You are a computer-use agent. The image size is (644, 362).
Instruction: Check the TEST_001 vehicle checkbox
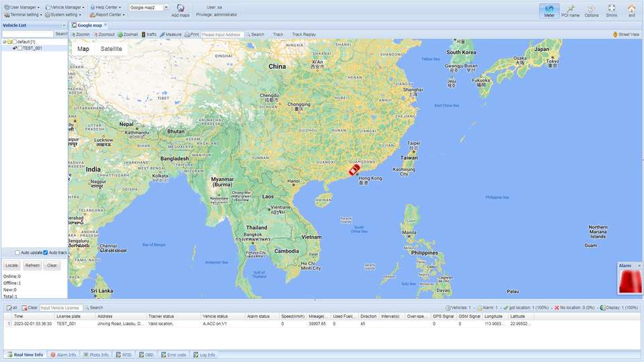[x=20, y=48]
